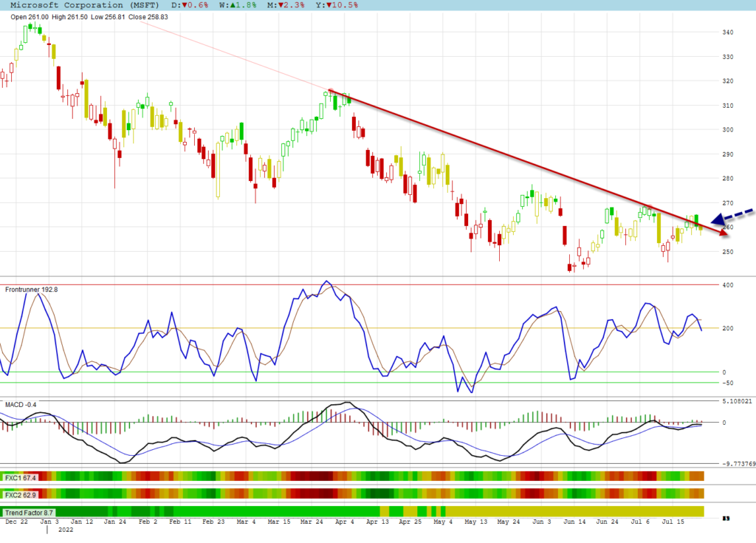Click the 'Feb 11' date axis label
756x543 pixels.
(x=180, y=522)
